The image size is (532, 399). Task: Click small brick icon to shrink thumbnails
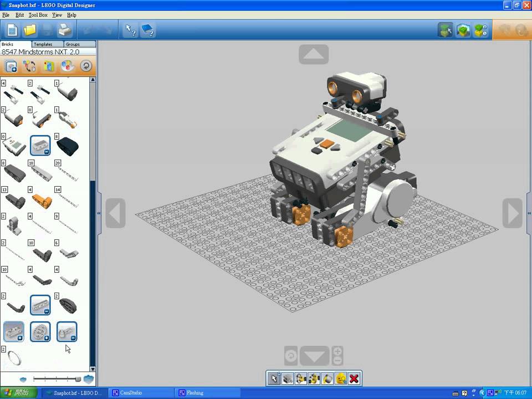pos(23,379)
